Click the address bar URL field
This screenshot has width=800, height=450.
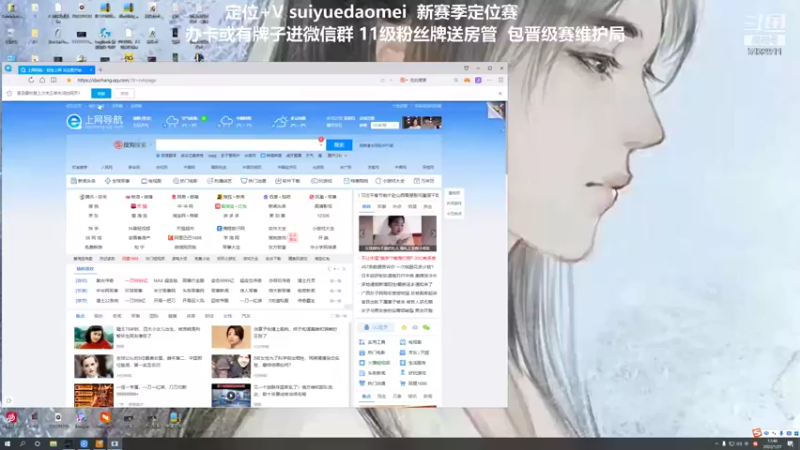click(224, 80)
